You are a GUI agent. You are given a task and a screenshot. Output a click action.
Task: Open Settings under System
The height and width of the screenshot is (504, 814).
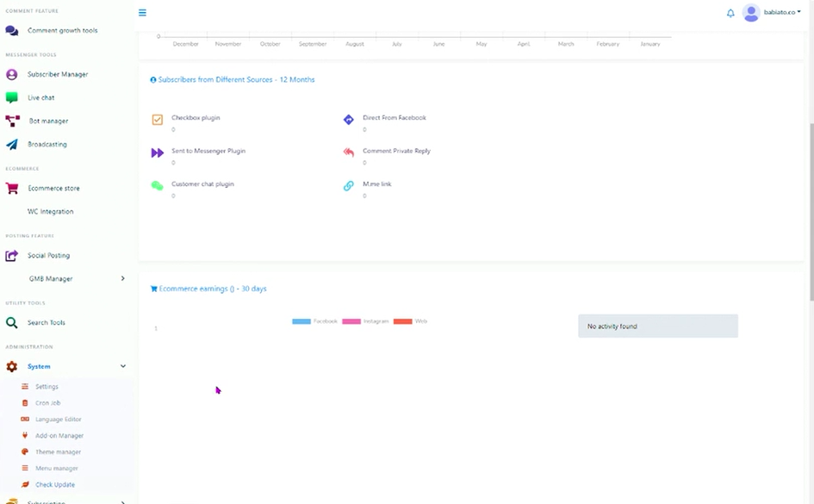47,387
